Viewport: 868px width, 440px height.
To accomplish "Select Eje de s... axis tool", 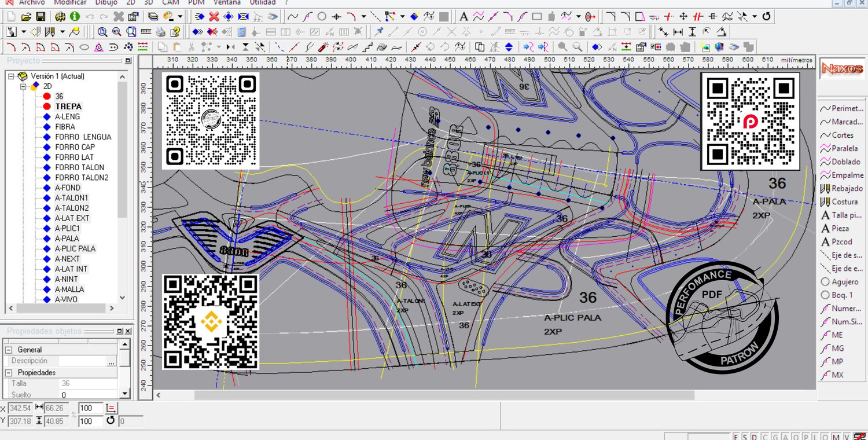I will click(842, 255).
